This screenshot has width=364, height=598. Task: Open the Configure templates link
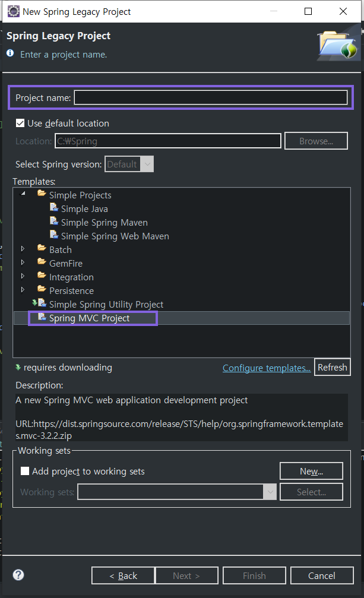pyautogui.click(x=267, y=368)
